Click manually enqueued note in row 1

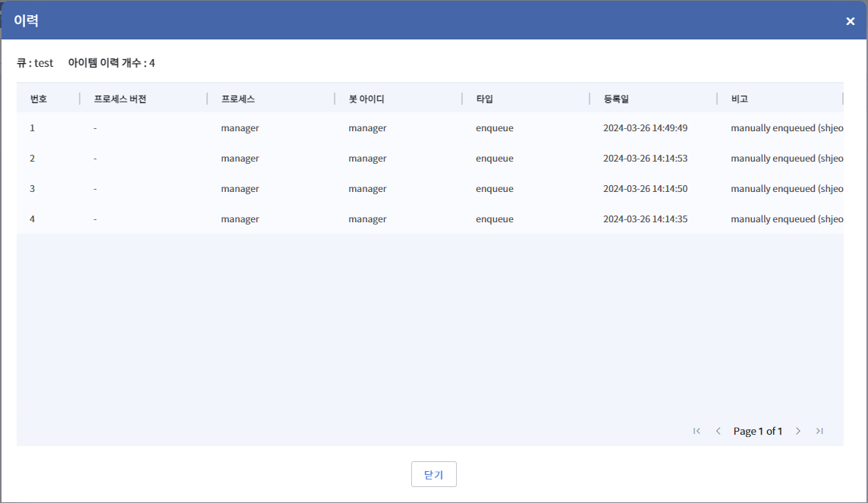tap(787, 128)
